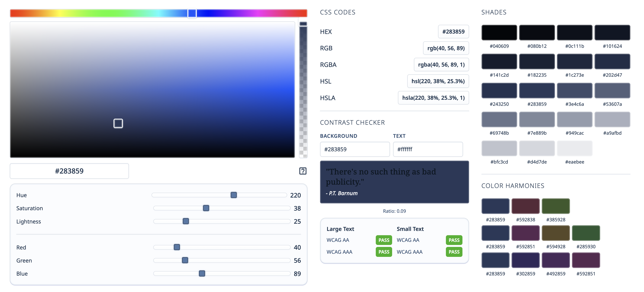
Task: Copy the hsla(220, 38%, 25.3%, 1) code
Action: (x=433, y=98)
